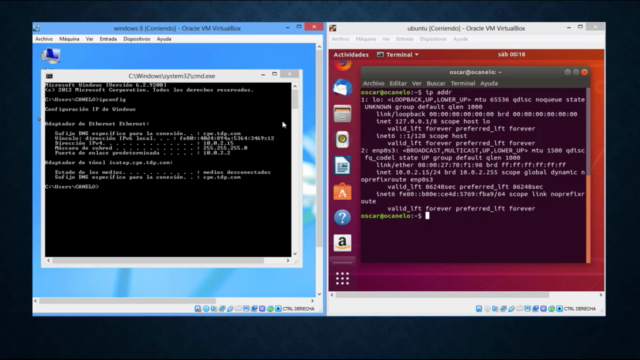Open LibreOffice Writer from the Ubuntu dock

pos(342,166)
